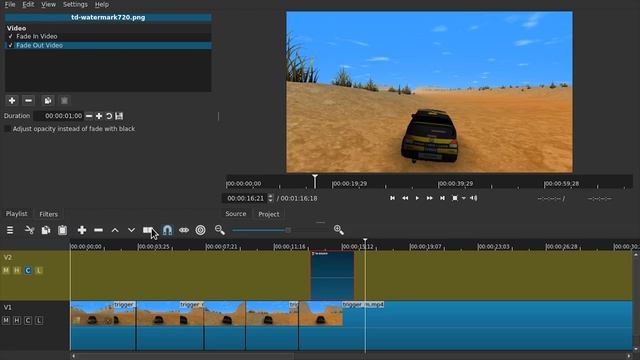
Task: Lock track V1
Action: 39,320
